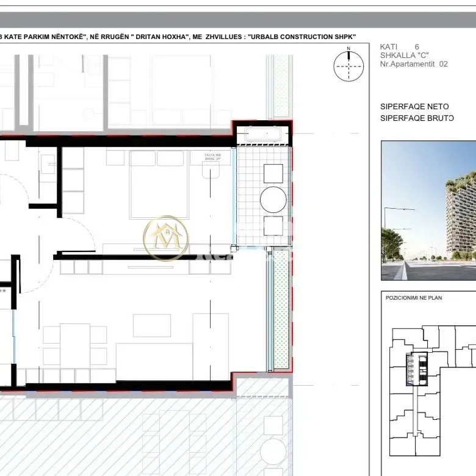Click the KATI 6 floor label
Viewport: 476px width, 476px height.
(x=399, y=47)
